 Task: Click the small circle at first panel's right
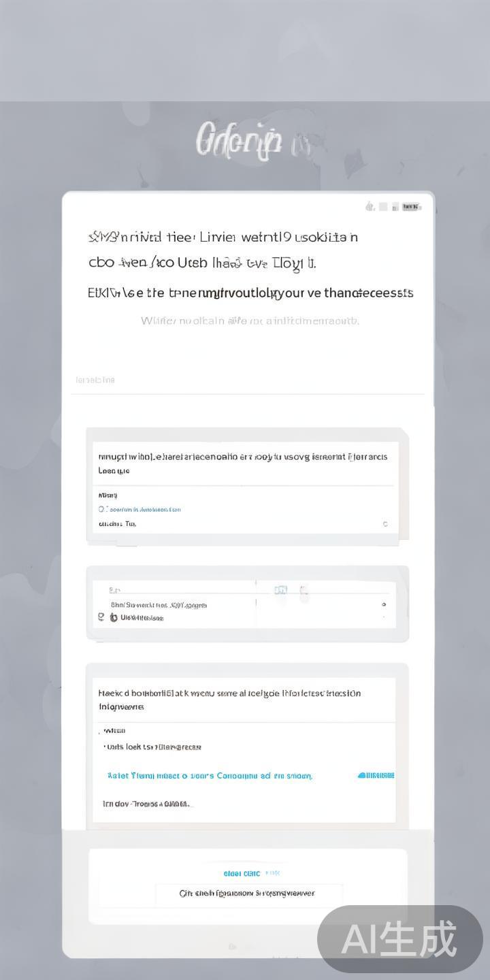point(385,524)
